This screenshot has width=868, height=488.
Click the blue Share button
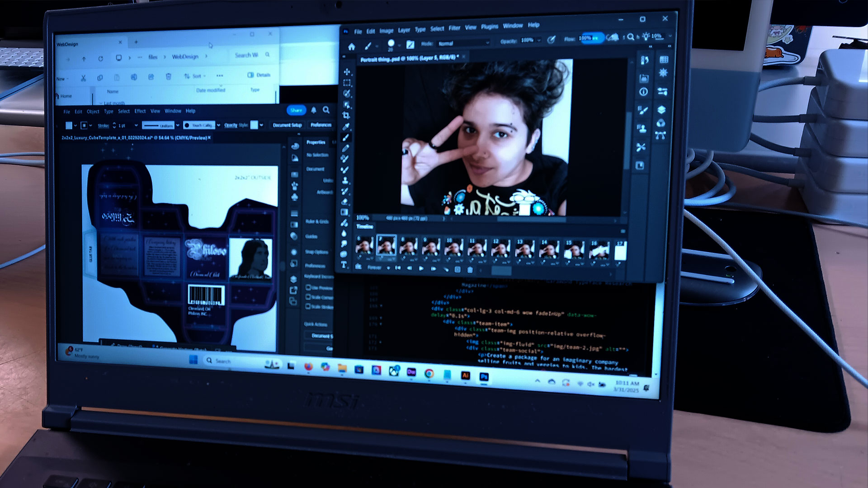[296, 110]
